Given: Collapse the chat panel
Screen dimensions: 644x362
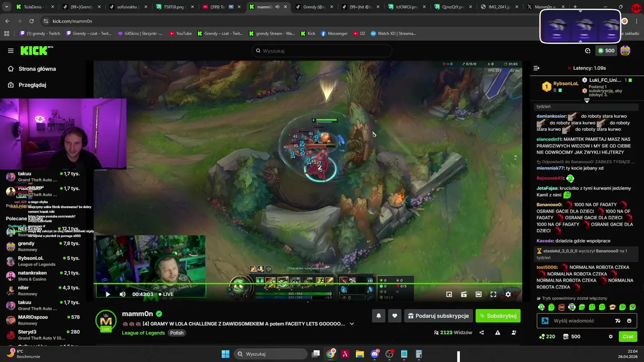Looking at the screenshot, I should (536, 68).
